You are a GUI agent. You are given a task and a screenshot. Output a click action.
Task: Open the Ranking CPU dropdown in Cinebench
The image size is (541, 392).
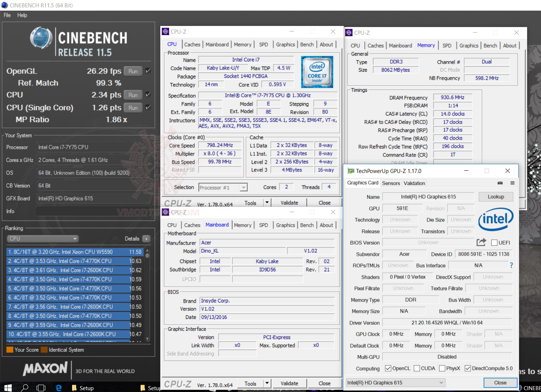coord(43,238)
